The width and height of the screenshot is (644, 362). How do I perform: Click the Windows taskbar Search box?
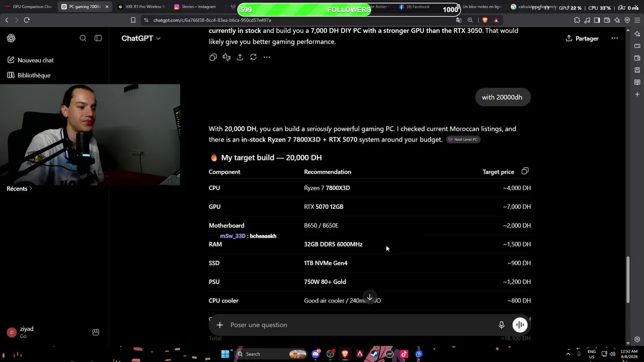coord(271,354)
